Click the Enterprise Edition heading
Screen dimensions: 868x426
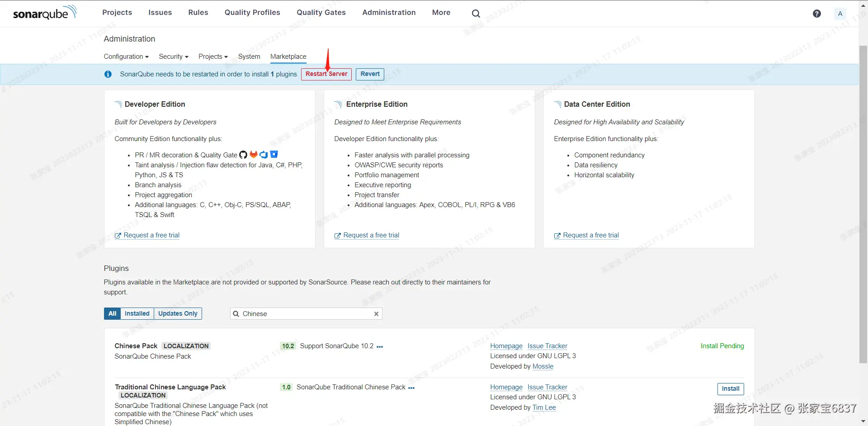coord(377,104)
